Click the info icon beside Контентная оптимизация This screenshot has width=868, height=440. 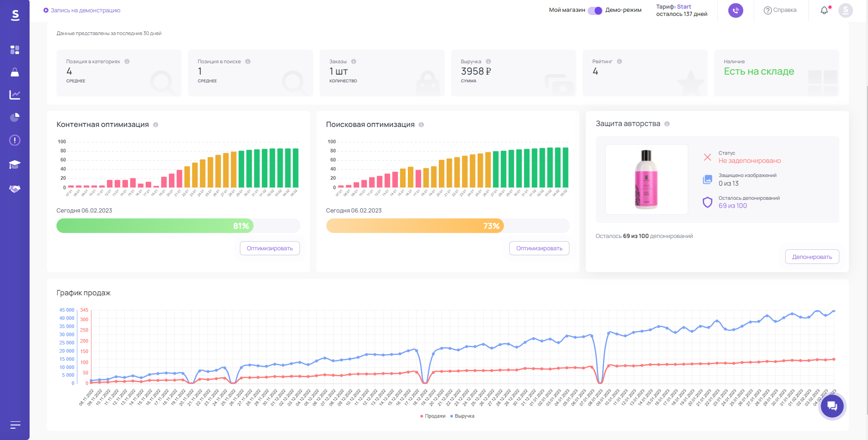156,125
